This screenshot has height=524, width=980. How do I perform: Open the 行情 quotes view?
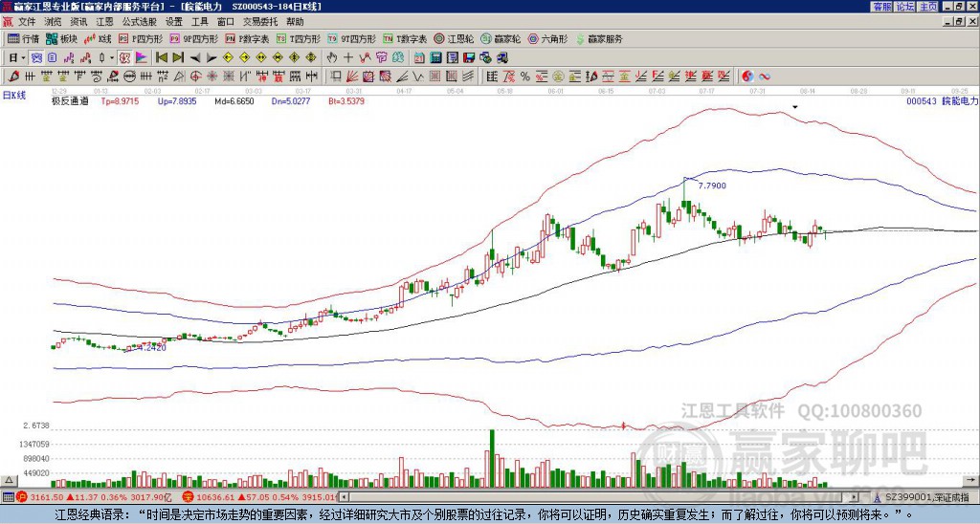click(23, 38)
